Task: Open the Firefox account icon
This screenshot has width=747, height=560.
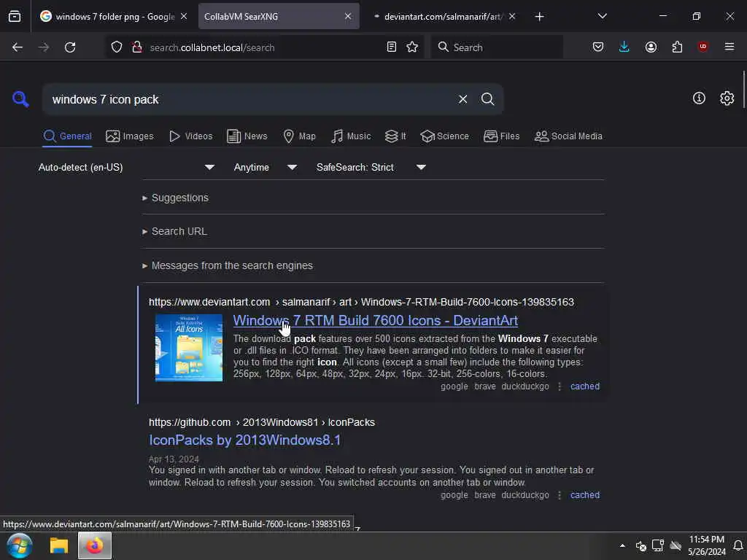Action: pyautogui.click(x=651, y=47)
